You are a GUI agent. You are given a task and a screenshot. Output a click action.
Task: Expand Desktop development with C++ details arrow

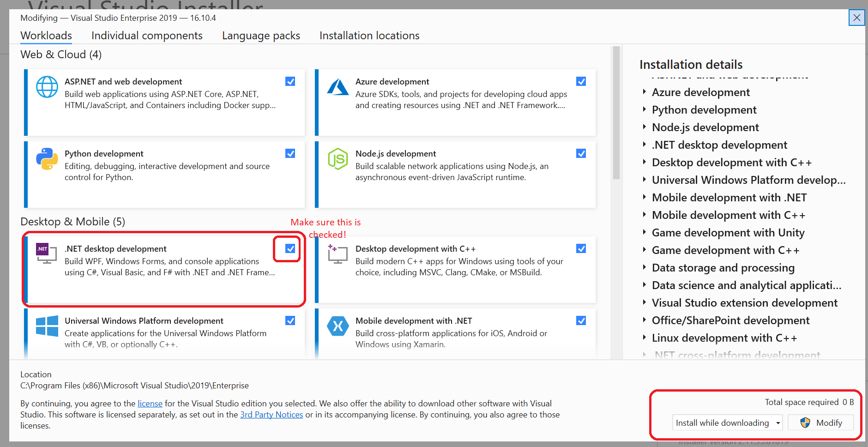(x=644, y=162)
